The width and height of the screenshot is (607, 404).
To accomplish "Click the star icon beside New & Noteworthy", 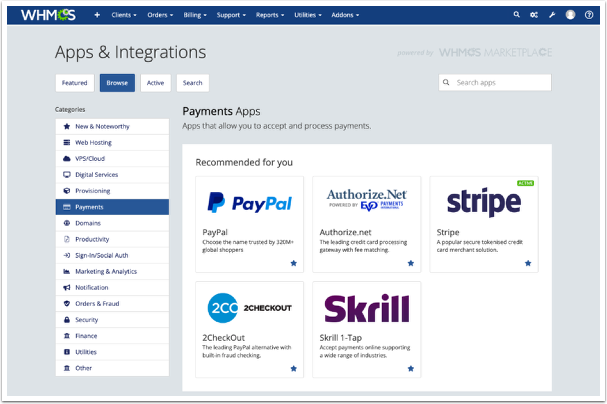I will [67, 126].
